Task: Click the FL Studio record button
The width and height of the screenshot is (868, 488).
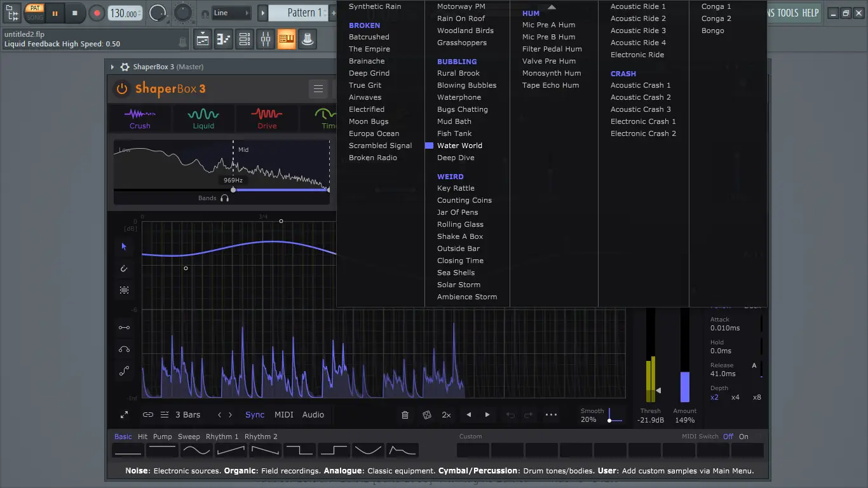Action: 97,13
